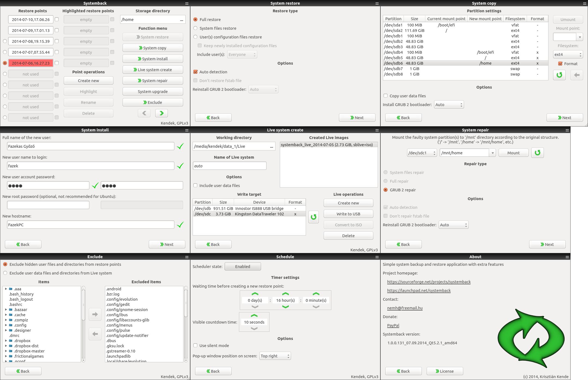
Task: Click right-arrow to move item to Excluded
Action: pos(95,314)
